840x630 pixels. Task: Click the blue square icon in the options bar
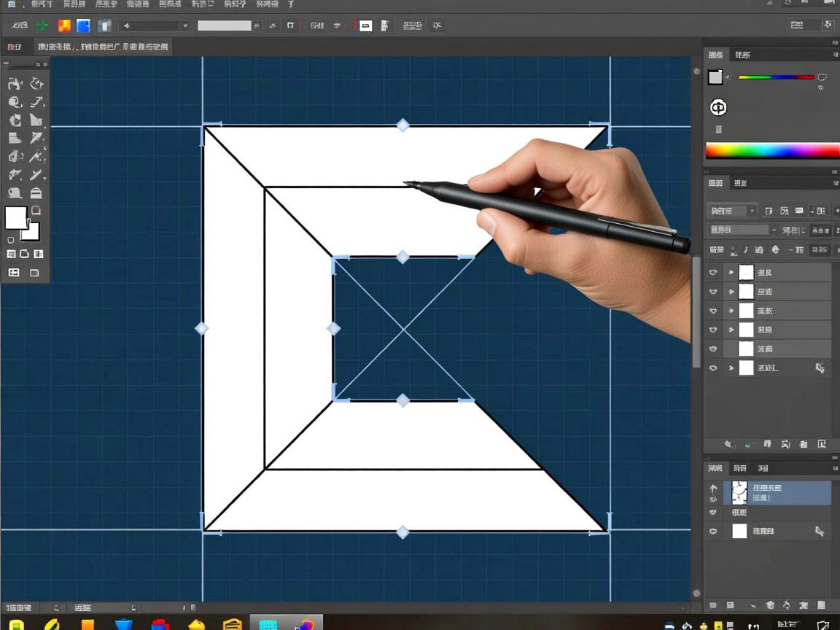click(x=84, y=26)
